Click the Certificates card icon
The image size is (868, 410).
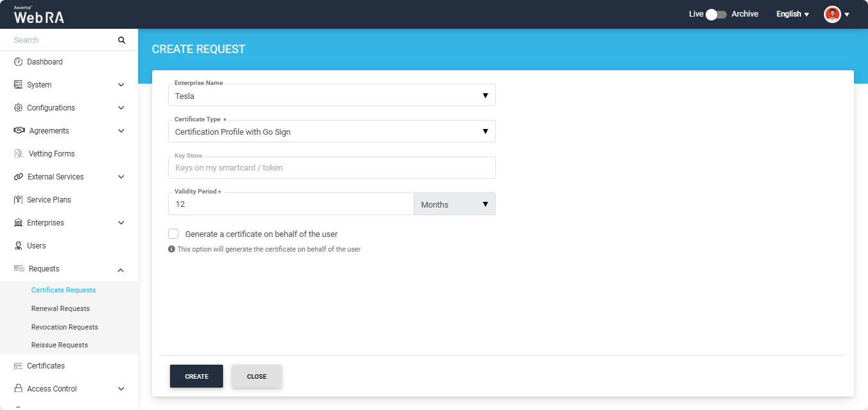point(18,366)
